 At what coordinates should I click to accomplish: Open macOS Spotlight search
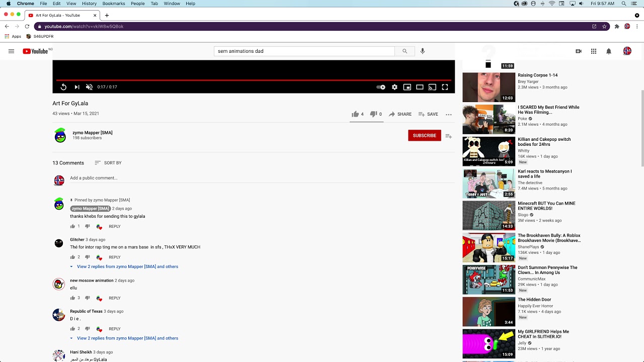point(624,4)
